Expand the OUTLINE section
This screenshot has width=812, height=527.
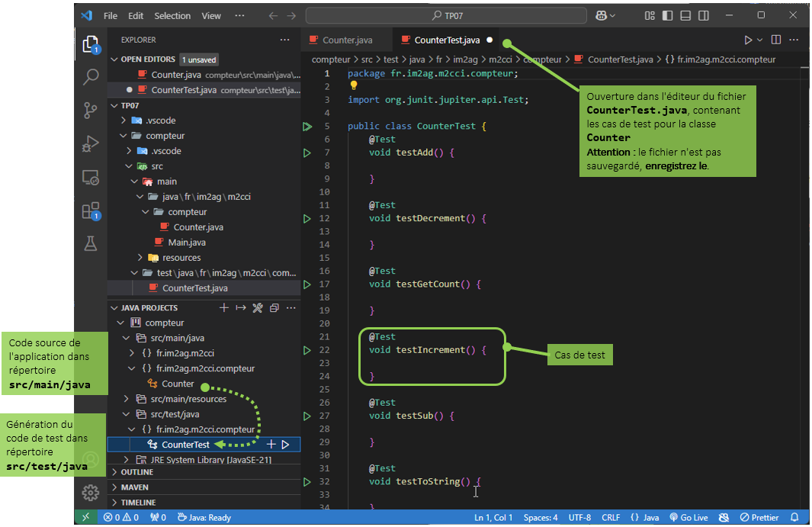point(136,472)
